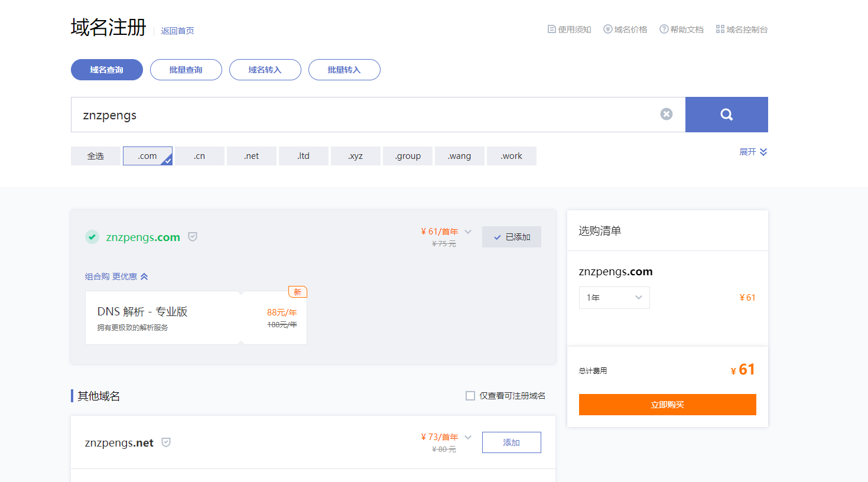Click the znzpengs.net domain name

[x=119, y=443]
